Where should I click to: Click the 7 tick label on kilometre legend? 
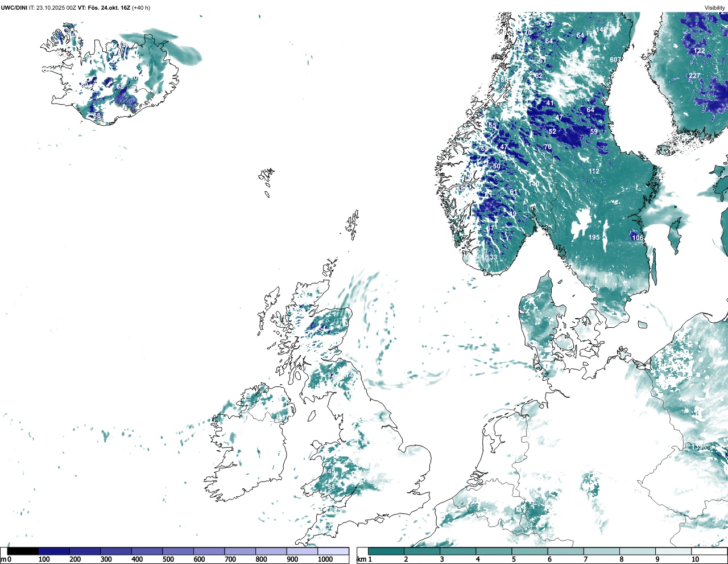pyautogui.click(x=585, y=559)
